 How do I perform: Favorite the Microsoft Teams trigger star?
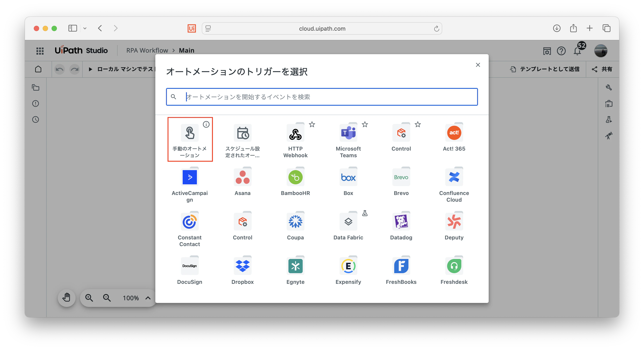coord(365,124)
